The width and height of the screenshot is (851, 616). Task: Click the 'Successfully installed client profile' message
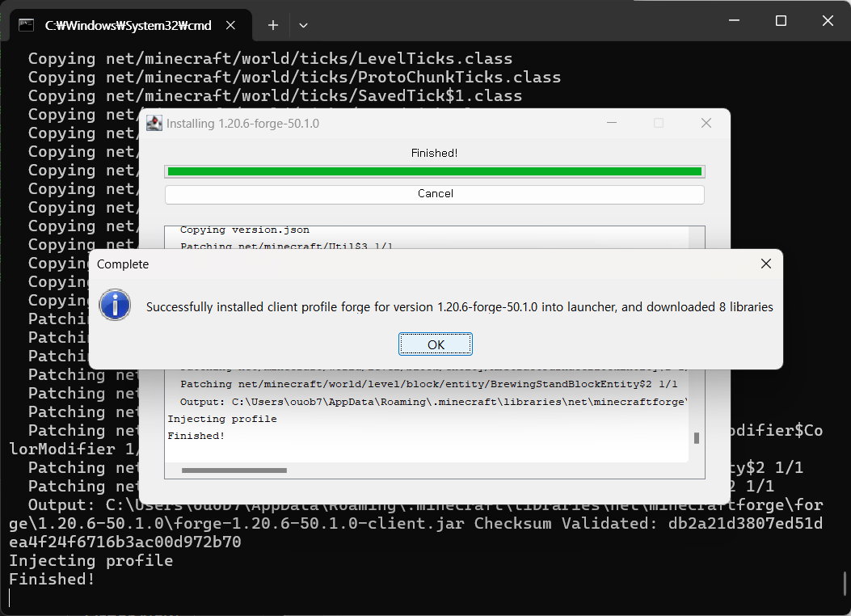point(459,307)
